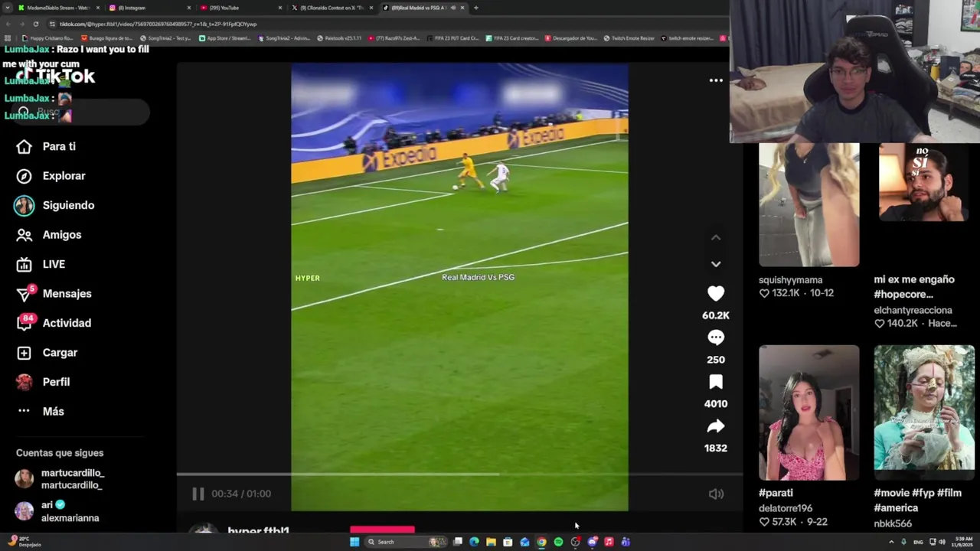Open the three-dot video options menu
The image size is (980, 551).
[x=716, y=80]
